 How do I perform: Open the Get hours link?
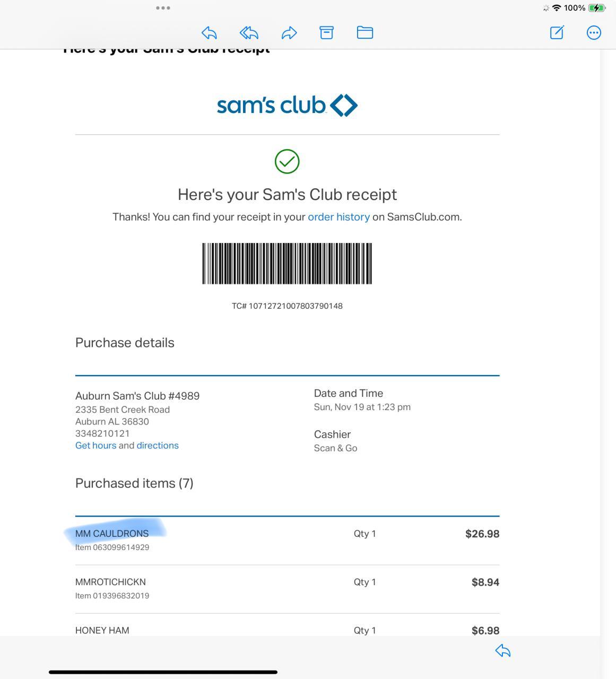pos(96,446)
